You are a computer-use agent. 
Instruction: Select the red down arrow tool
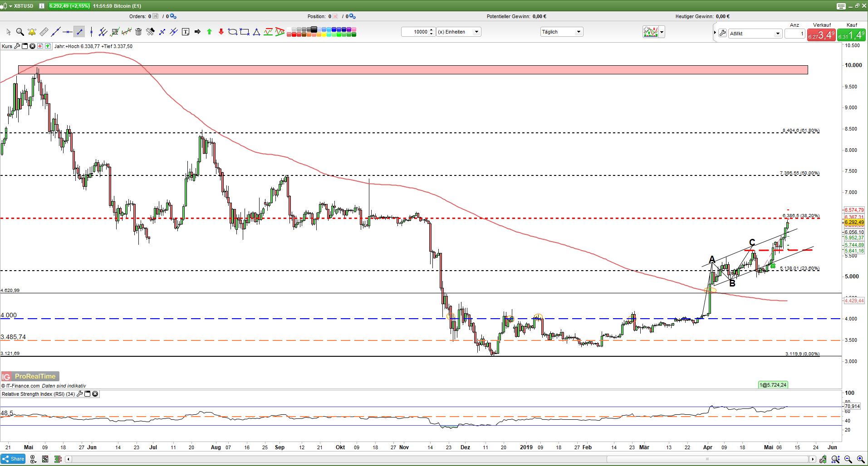(221, 32)
